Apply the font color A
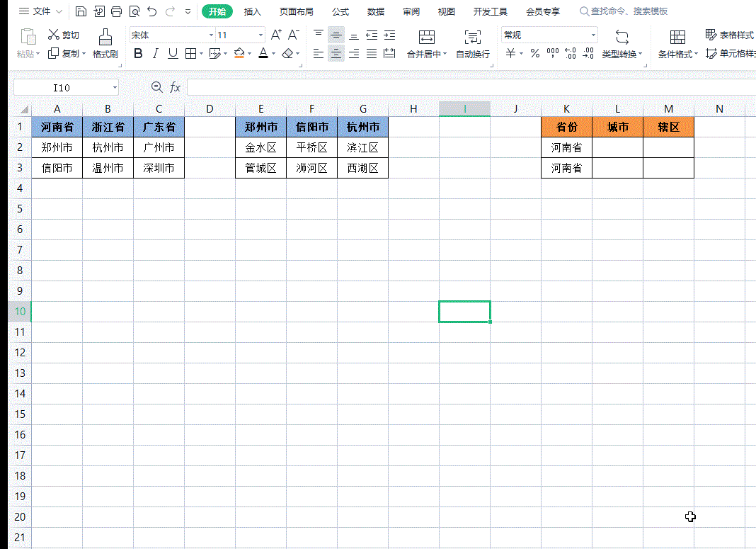The image size is (756, 549). coord(263,54)
